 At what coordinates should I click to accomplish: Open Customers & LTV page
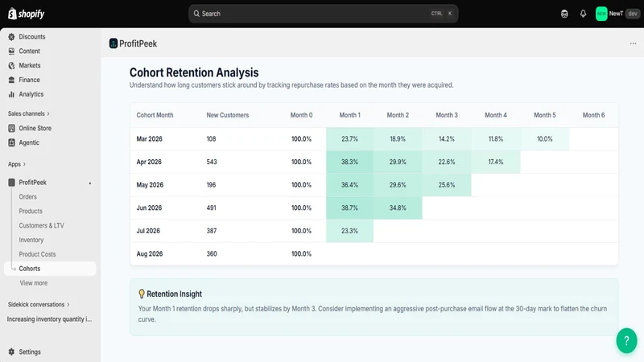pos(42,225)
